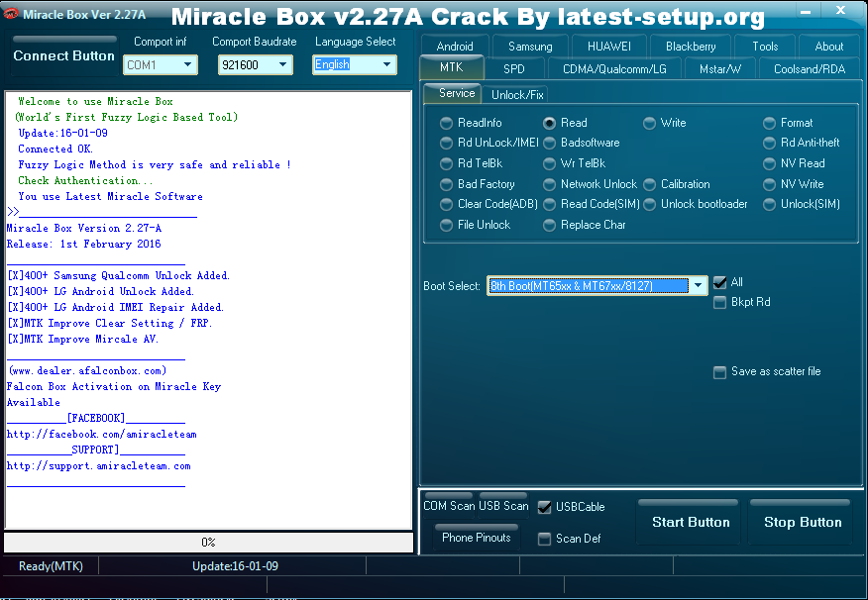Image resolution: width=868 pixels, height=600 pixels.
Task: Click the 0% progress bar
Action: pyautogui.click(x=209, y=542)
